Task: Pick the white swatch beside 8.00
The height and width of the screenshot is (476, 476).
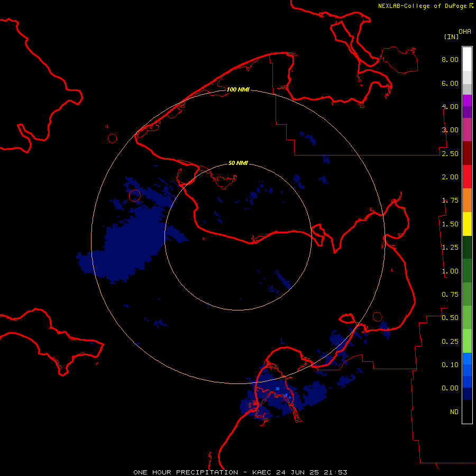Action: coord(467,59)
